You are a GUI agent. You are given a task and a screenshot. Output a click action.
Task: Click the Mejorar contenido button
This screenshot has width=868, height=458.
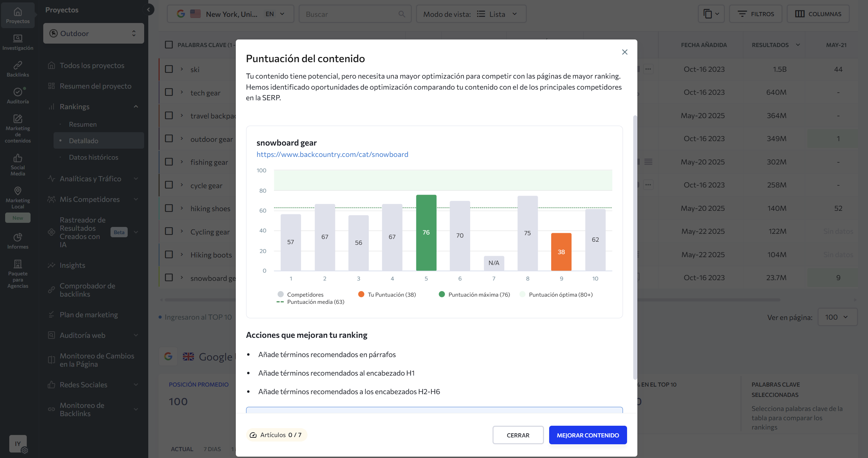point(588,435)
